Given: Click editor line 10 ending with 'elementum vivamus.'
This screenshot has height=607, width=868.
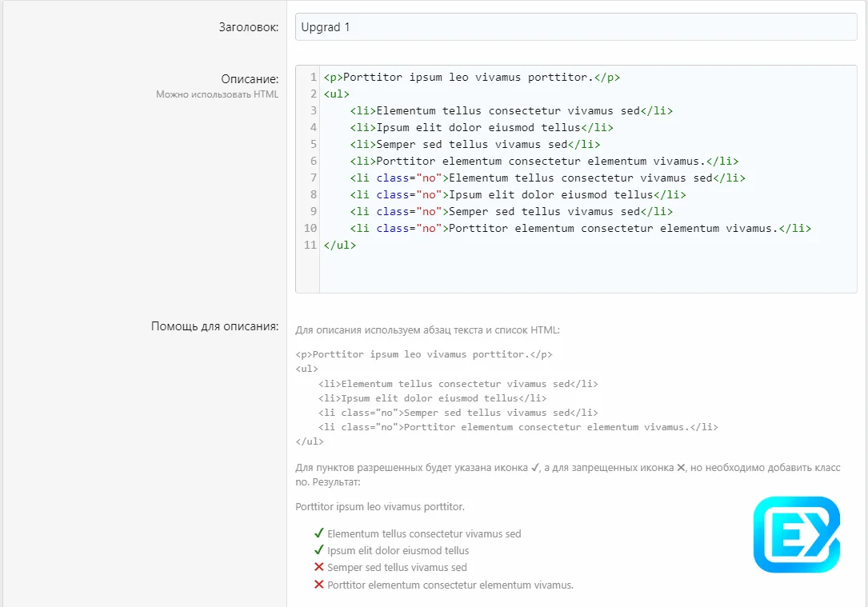Looking at the screenshot, I should pos(628,229).
